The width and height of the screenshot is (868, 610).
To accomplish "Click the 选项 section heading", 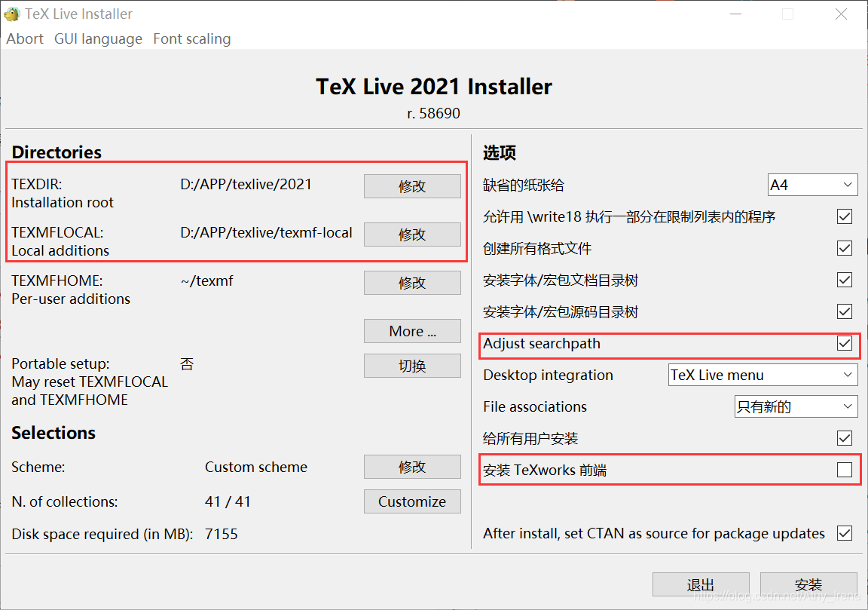I will (500, 152).
